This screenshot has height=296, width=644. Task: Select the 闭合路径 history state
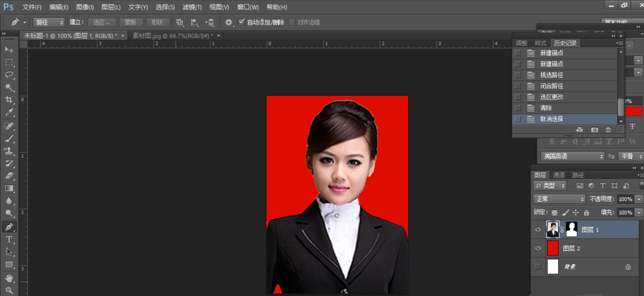pyautogui.click(x=552, y=86)
